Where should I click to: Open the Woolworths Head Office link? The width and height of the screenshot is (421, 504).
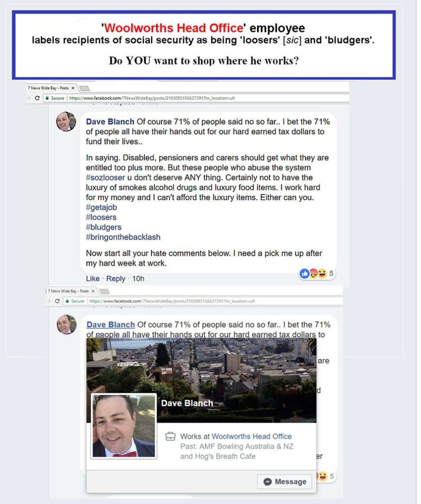coord(251,437)
